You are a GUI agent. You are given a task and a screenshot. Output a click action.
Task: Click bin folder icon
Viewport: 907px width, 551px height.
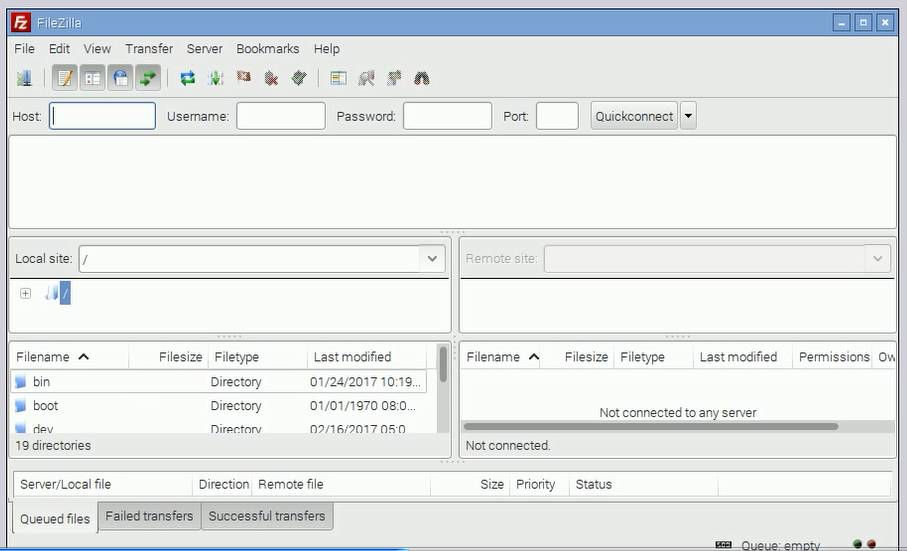21,382
